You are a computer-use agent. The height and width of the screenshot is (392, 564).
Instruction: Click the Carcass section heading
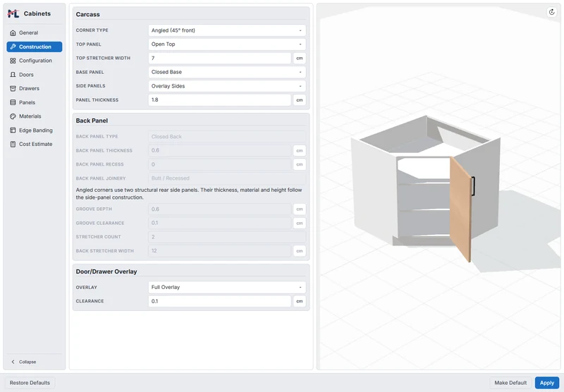tap(87, 14)
